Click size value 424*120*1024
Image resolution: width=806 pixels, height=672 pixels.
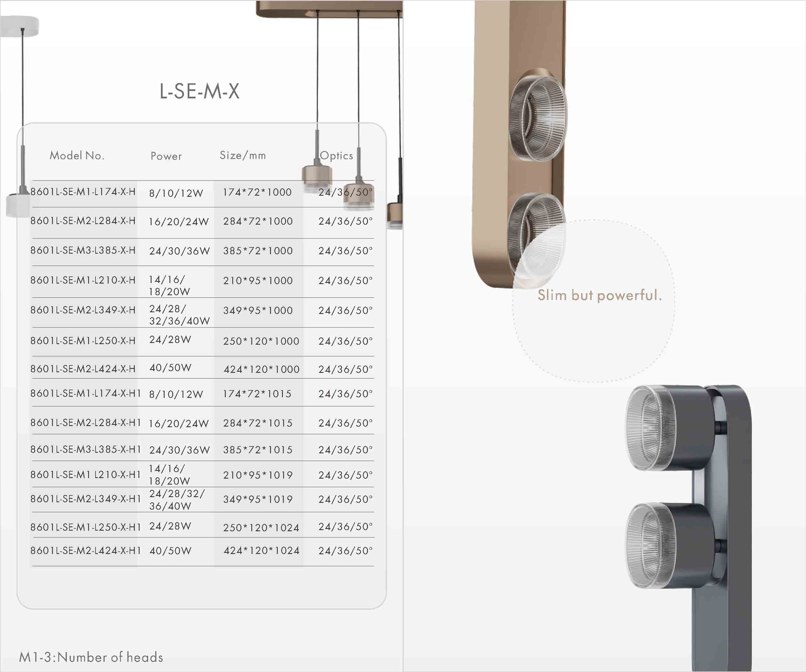click(261, 550)
